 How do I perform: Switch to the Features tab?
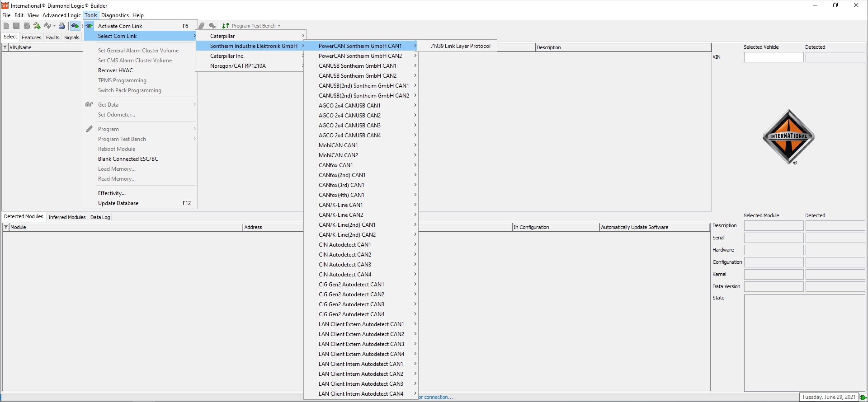32,37
